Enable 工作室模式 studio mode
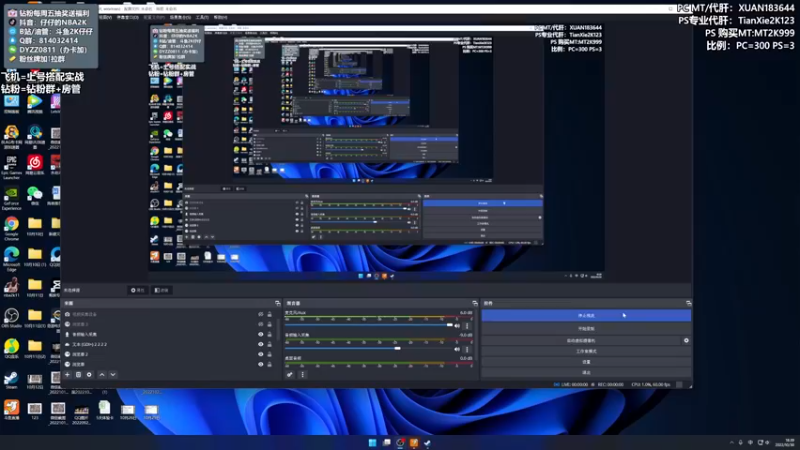 (586, 351)
